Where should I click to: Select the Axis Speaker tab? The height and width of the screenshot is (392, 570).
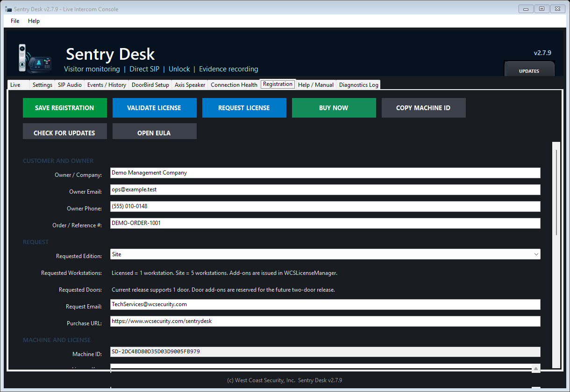pos(190,85)
